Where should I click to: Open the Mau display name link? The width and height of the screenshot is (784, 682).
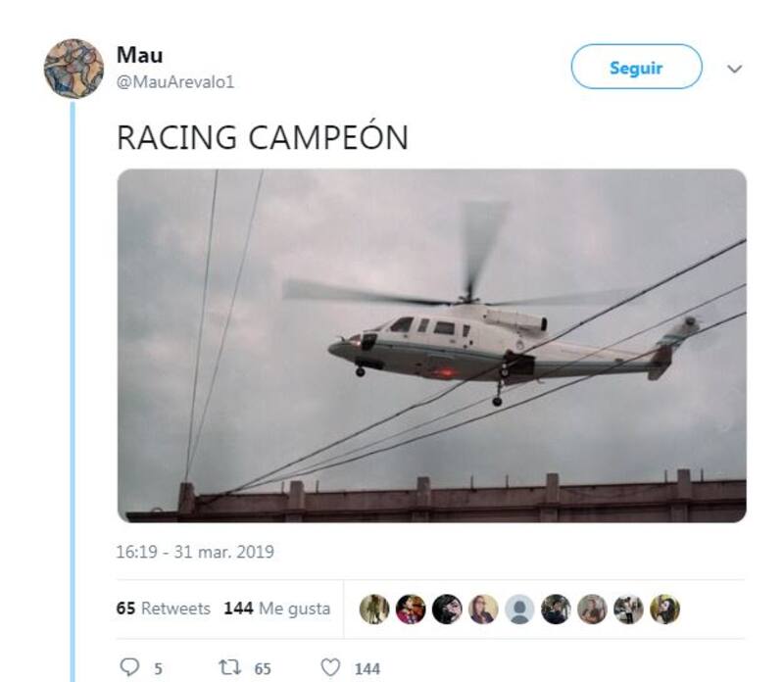pos(139,55)
